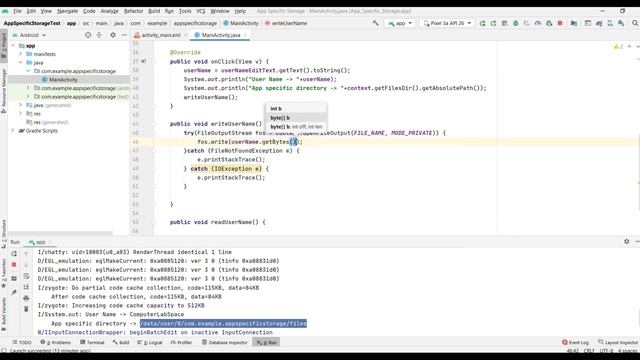Toggle Scroll to End in Run console
The height and width of the screenshot is (360, 640).
(26, 287)
